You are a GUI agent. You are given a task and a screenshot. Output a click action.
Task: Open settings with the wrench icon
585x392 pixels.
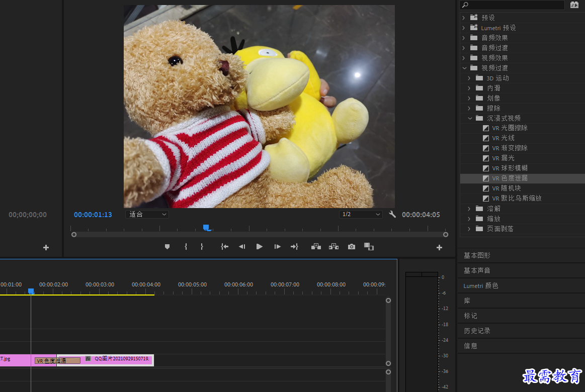click(392, 214)
